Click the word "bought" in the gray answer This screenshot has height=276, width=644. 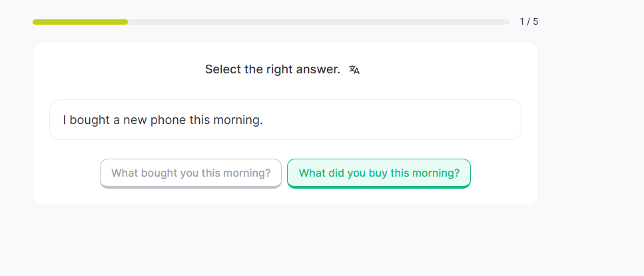click(x=159, y=173)
